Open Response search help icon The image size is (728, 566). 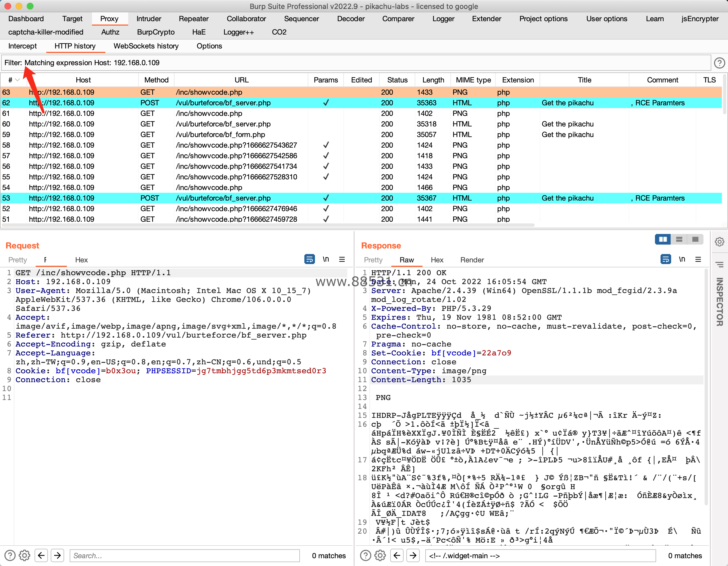point(365,555)
